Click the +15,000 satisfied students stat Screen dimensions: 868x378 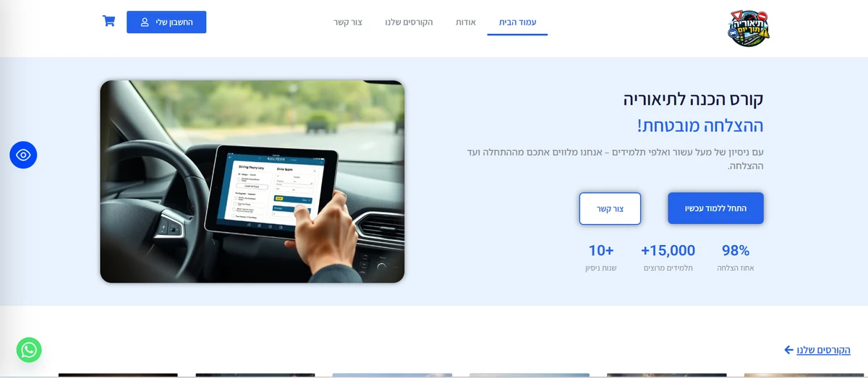tap(668, 258)
